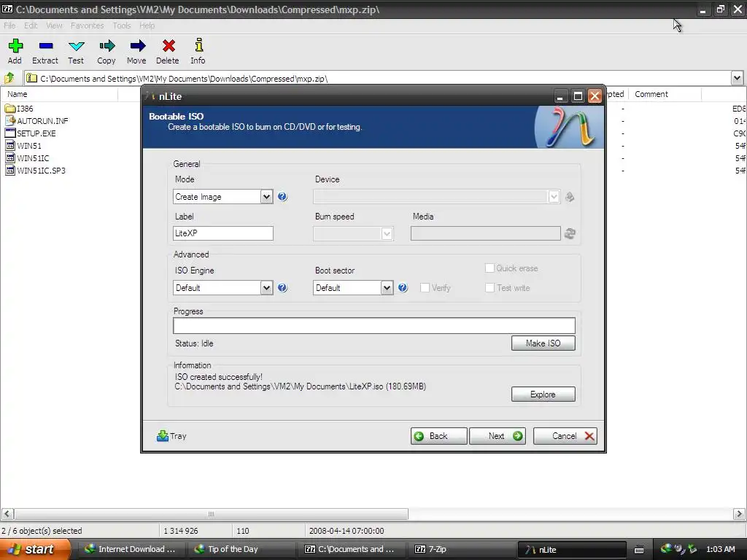This screenshot has width=747, height=560.
Task: Open help for the ISO Engine setting
Action: (282, 287)
